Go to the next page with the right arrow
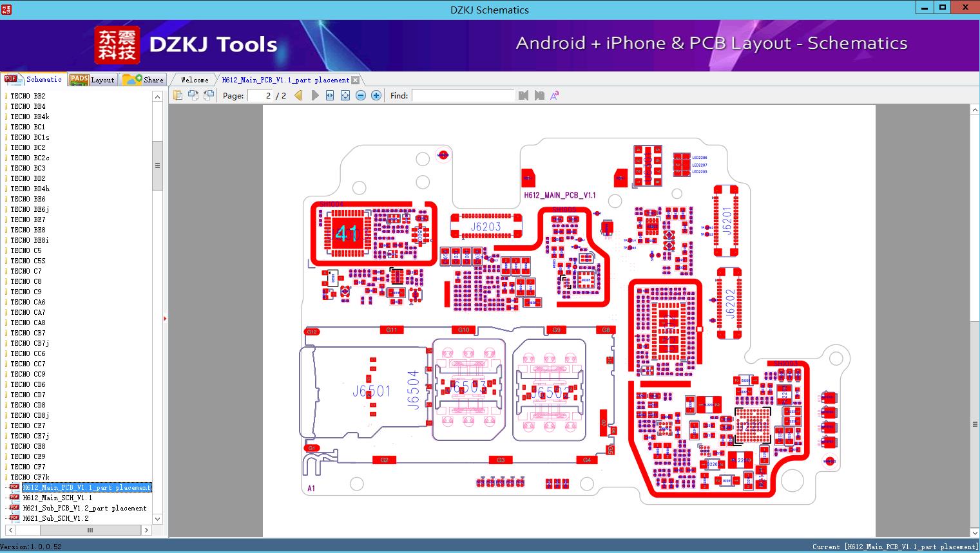Viewport: 980px width, 553px height. tap(314, 95)
